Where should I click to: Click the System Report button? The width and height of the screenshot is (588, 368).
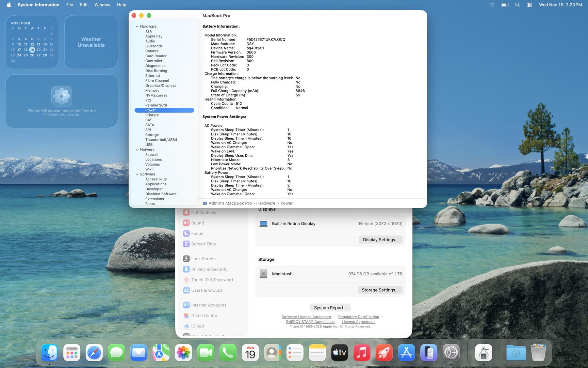pos(330,308)
